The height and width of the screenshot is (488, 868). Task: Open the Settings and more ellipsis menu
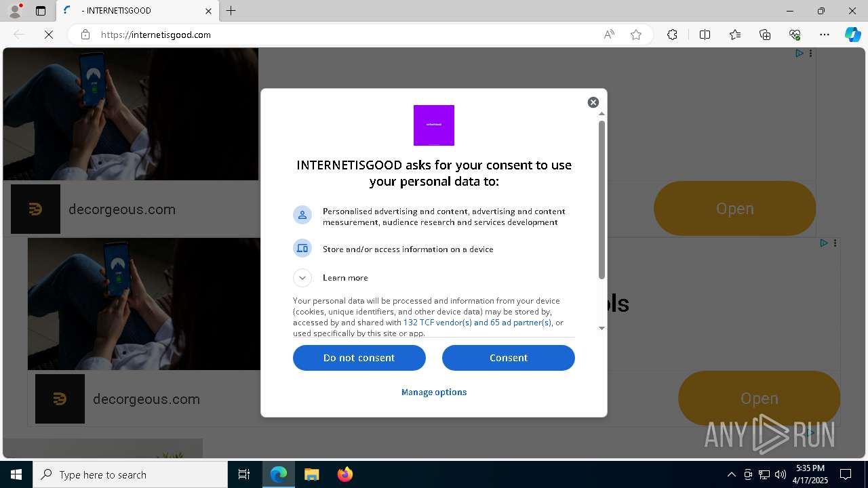[825, 35]
